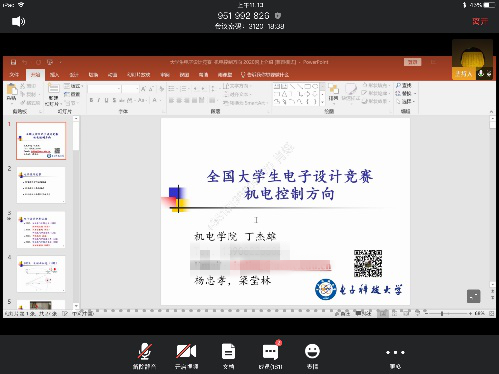Expand the shapes gallery More arrow
Viewport: 499px width, 374px height.
coord(322,102)
